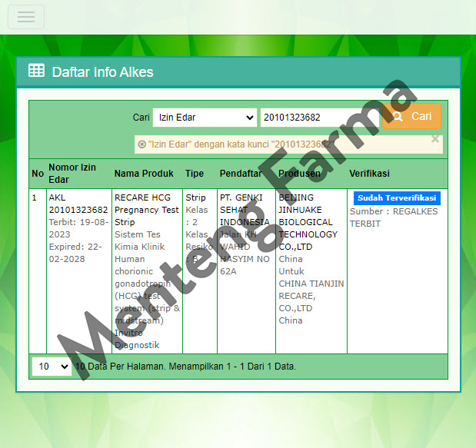
Task: Click the Terbit: 19-08-2023 issue date
Action: point(78,228)
